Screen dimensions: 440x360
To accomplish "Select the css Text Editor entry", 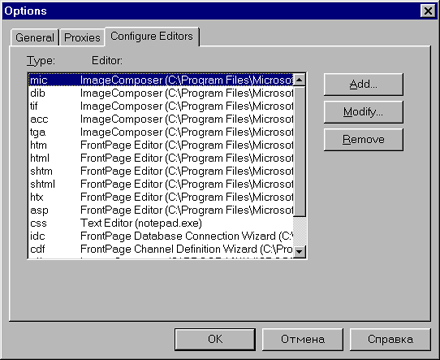I will pyautogui.click(x=161, y=223).
